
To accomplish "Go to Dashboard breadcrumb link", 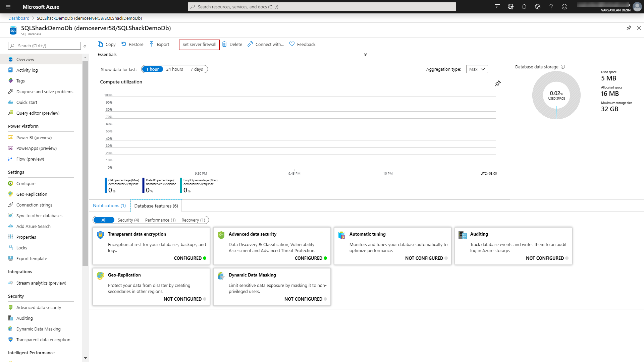I will [19, 18].
